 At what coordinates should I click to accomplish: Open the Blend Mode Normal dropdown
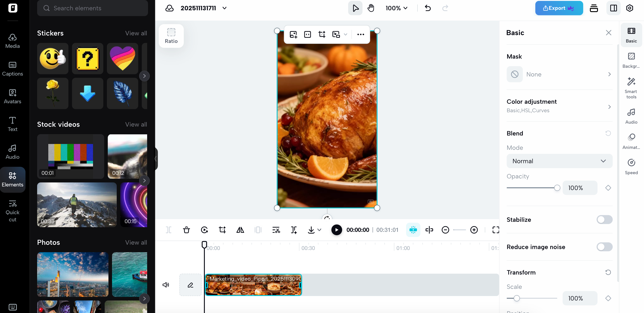[559, 161]
